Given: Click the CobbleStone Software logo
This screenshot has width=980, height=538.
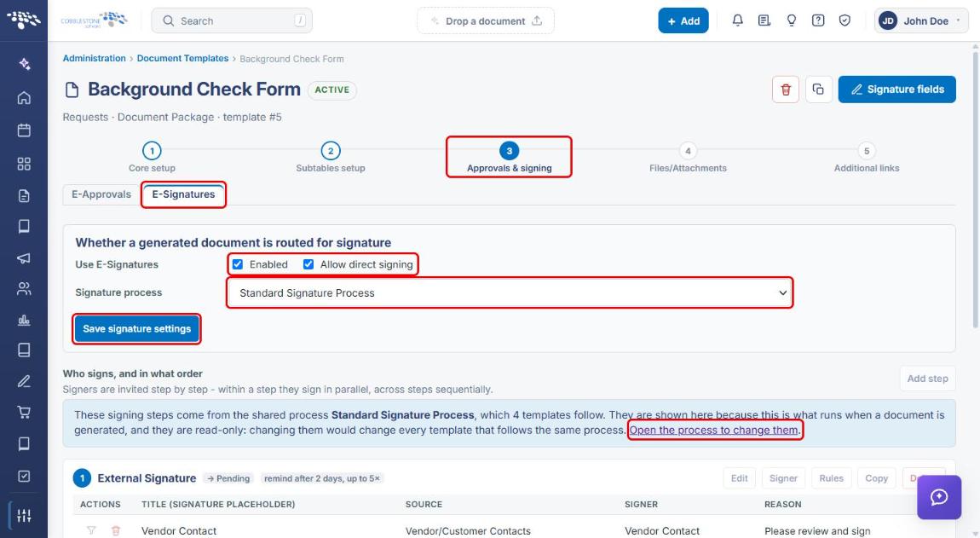Looking at the screenshot, I should pos(94,20).
